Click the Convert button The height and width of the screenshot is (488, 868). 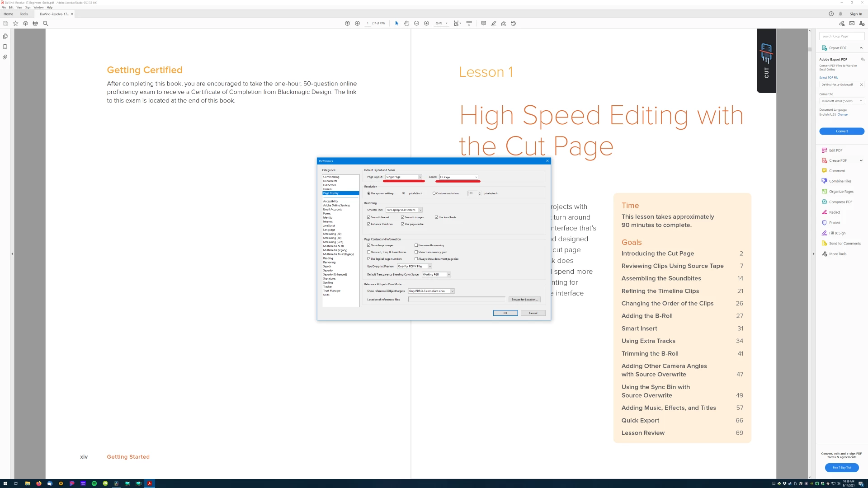(x=841, y=131)
